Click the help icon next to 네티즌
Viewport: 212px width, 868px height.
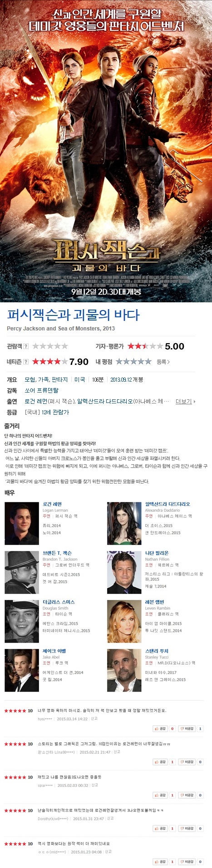tap(26, 362)
